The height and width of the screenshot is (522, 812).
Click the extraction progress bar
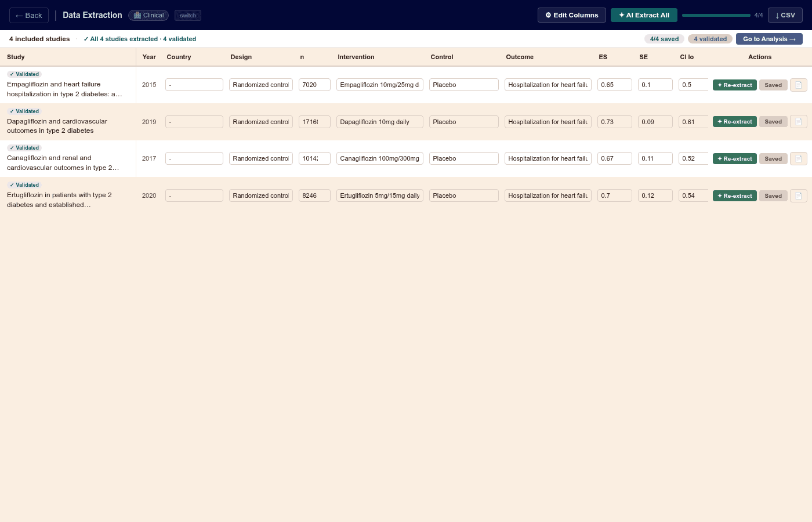716,15
